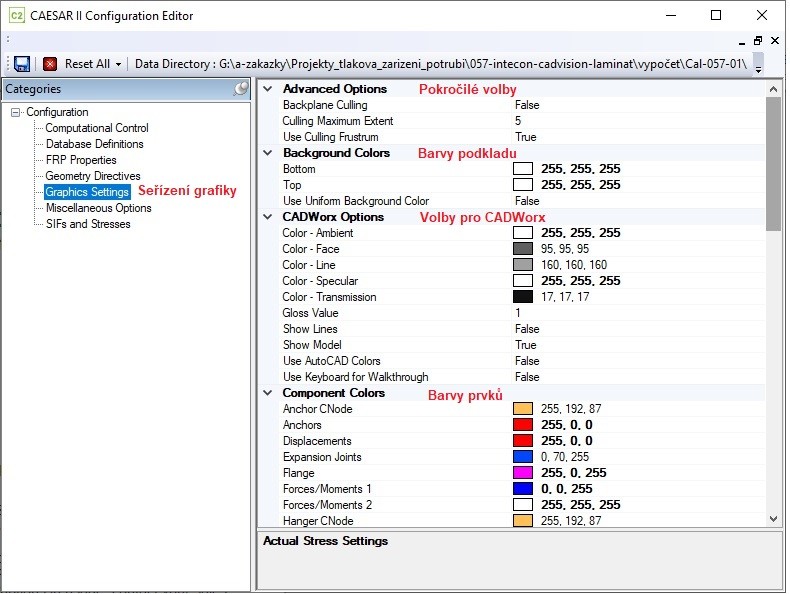Select SIFs and Stresses category
This screenshot has width=790, height=594.
(x=88, y=224)
